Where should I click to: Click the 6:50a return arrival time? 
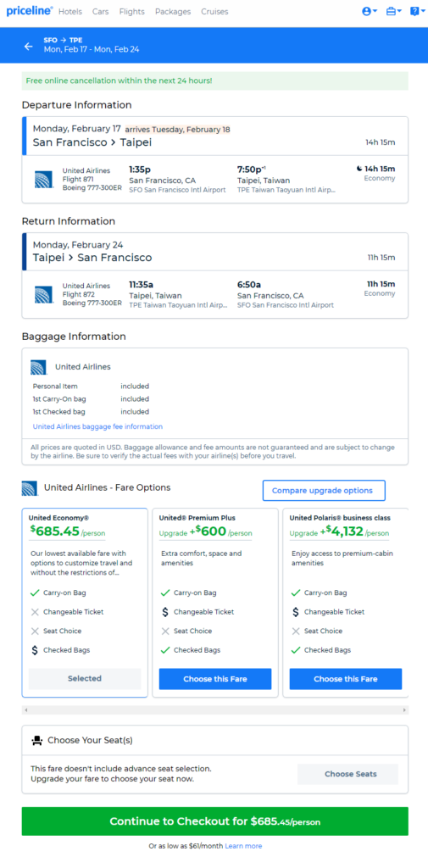249,285
